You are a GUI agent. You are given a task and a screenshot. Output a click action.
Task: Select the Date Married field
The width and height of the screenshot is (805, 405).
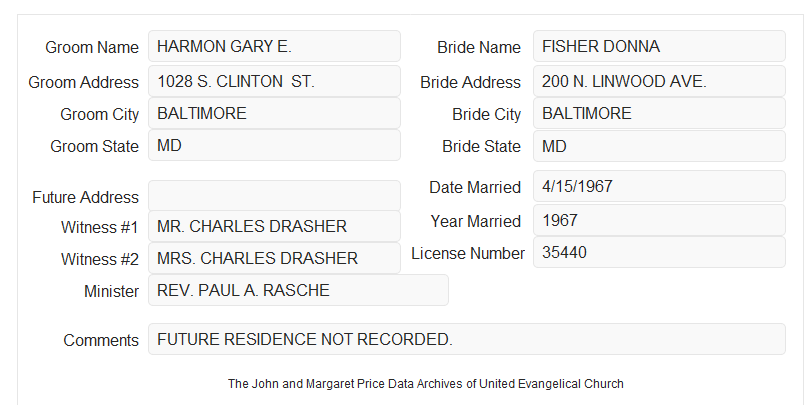(659, 186)
